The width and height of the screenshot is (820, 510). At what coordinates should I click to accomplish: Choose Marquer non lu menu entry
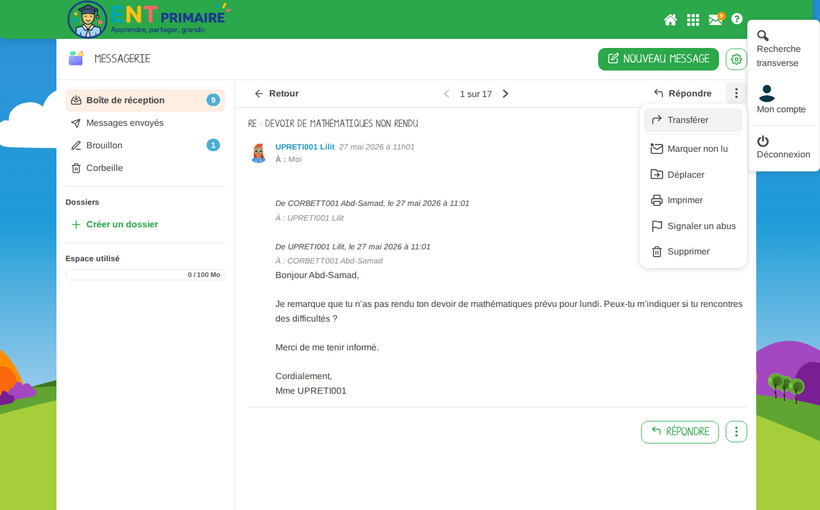tap(693, 149)
